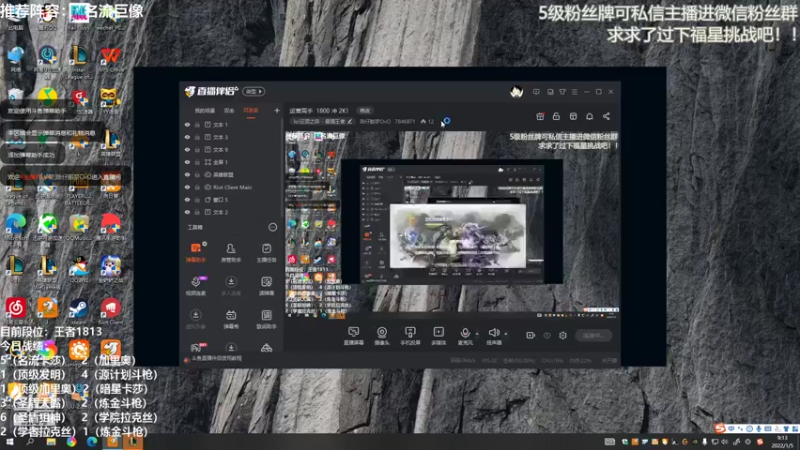Hide the 文本 1 layer
800x450 pixels.
click(x=187, y=124)
